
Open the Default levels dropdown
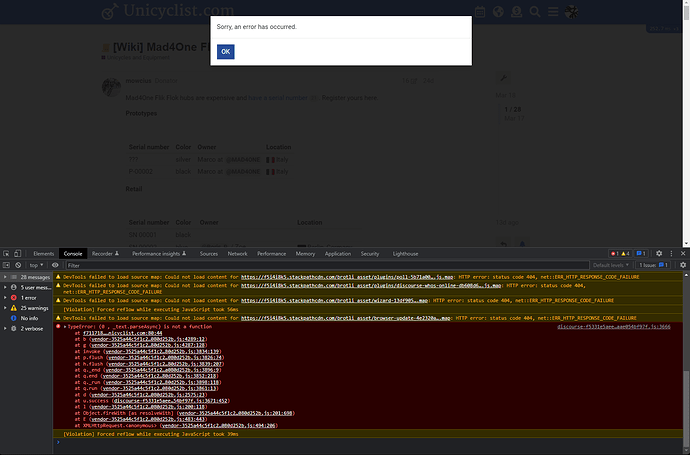point(611,265)
